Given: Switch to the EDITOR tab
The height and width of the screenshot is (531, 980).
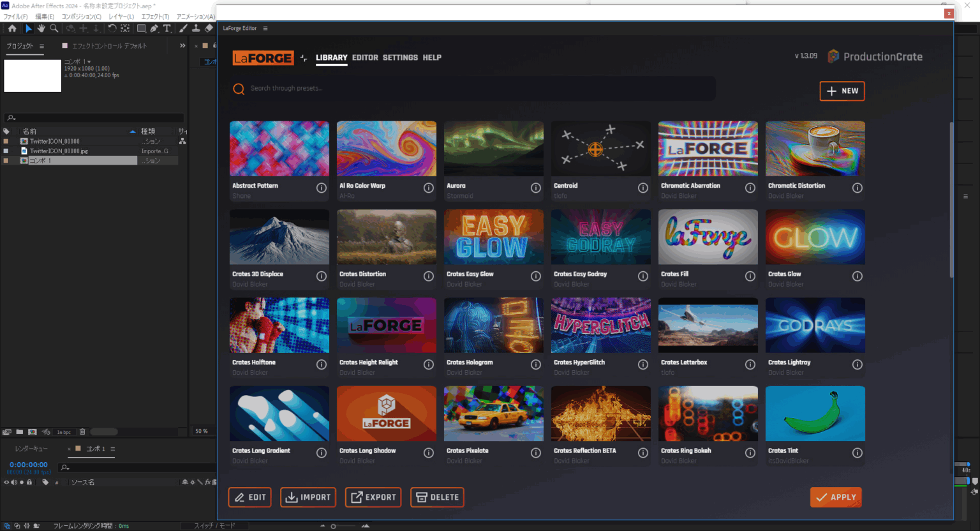Looking at the screenshot, I should [x=365, y=57].
